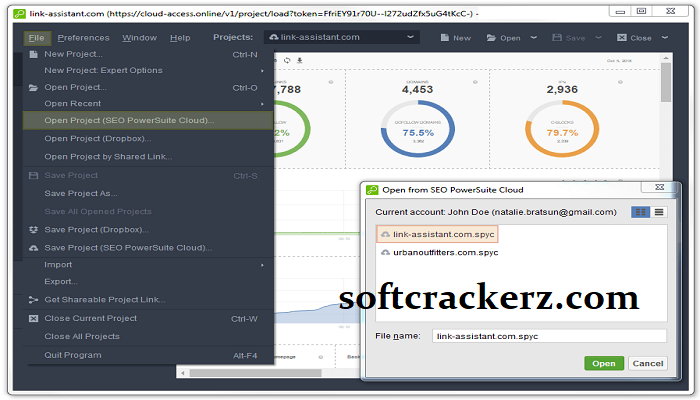
Task: Close the Open from SEO PowerSuite Cloud dialog
Action: 659,187
